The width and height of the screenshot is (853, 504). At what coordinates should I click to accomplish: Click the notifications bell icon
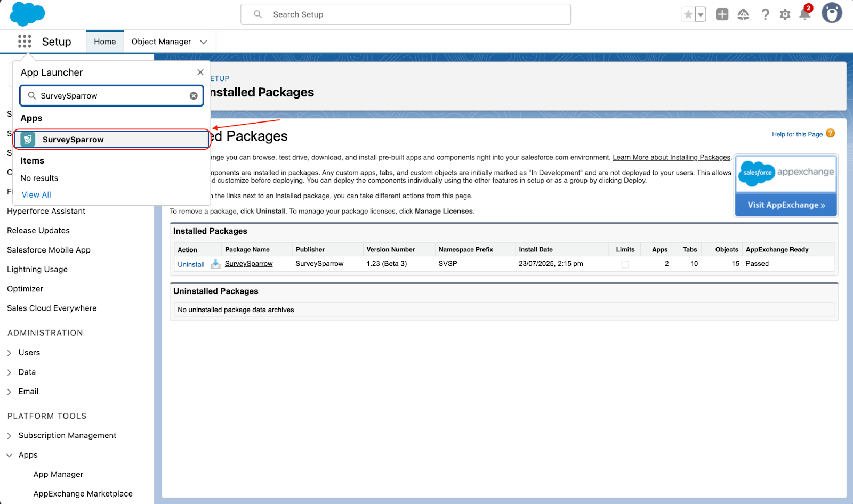(805, 14)
